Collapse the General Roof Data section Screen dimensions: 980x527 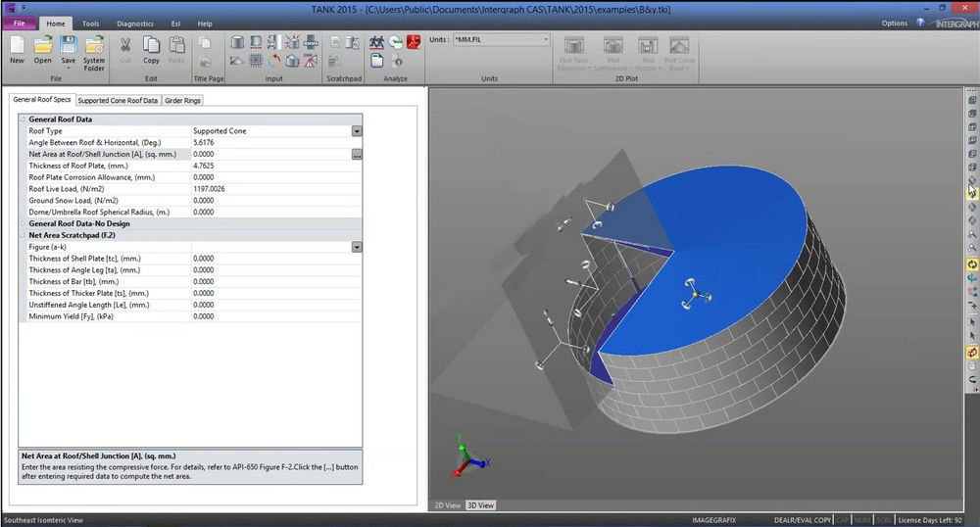click(24, 120)
